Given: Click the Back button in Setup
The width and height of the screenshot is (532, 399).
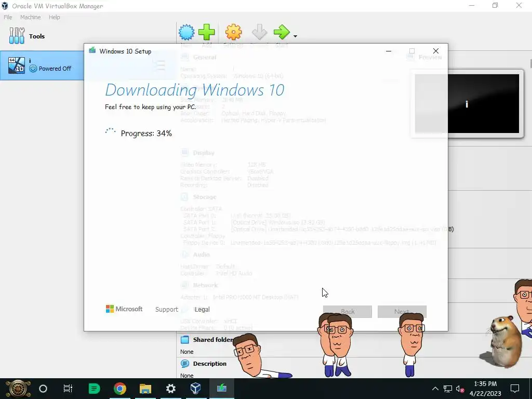Looking at the screenshot, I should pos(348,312).
